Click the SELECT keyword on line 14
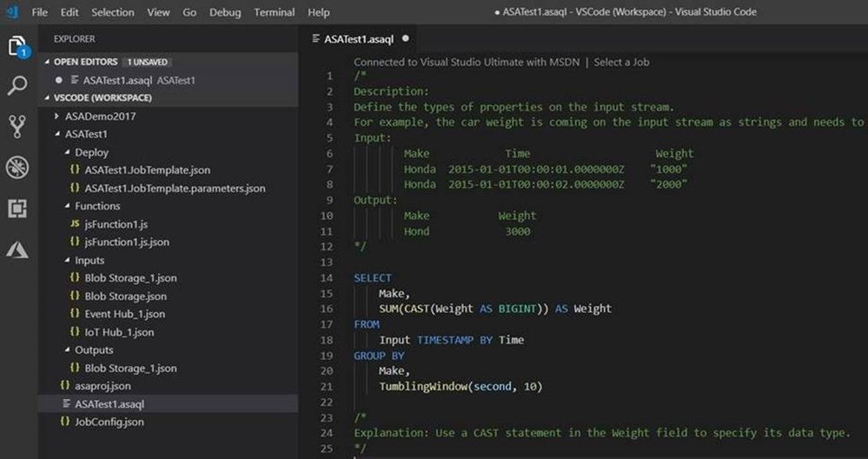 tap(373, 278)
